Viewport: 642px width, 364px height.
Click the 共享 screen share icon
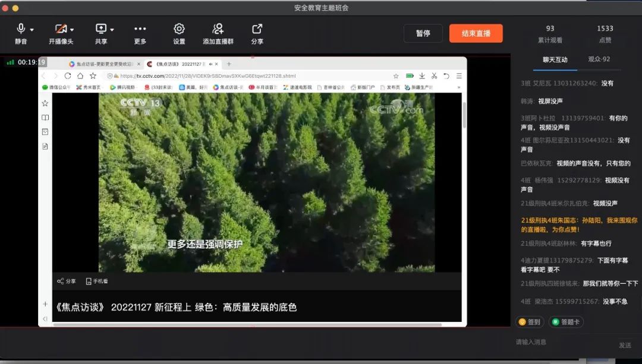click(100, 29)
